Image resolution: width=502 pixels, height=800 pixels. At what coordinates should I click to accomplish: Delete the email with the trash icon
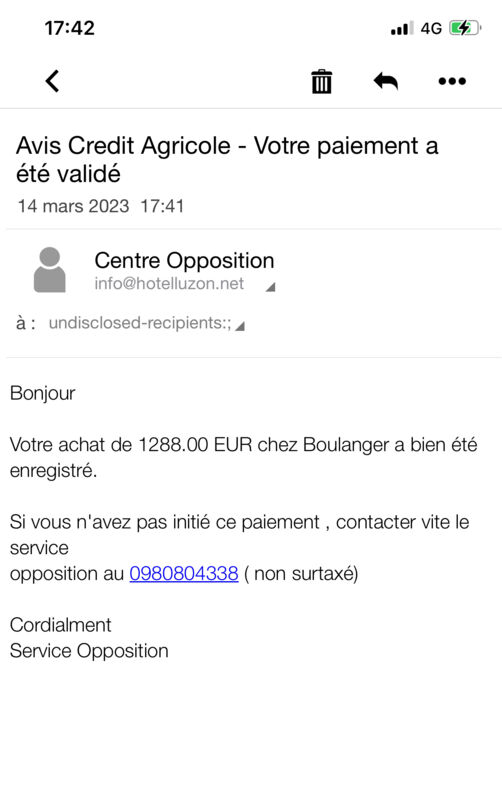pos(321,82)
